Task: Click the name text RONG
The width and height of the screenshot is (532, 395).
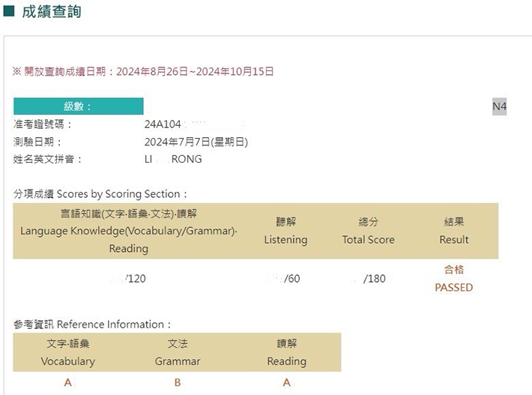Action: tap(187, 159)
